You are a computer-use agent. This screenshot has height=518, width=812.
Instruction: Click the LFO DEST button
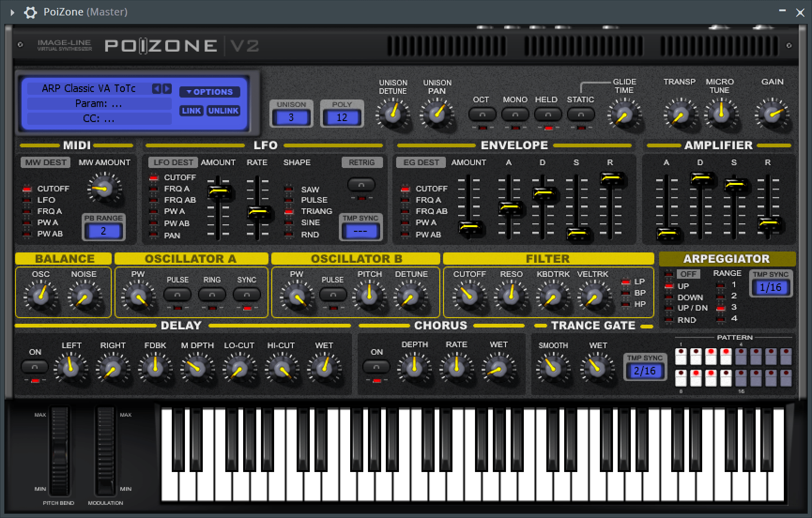point(173,162)
